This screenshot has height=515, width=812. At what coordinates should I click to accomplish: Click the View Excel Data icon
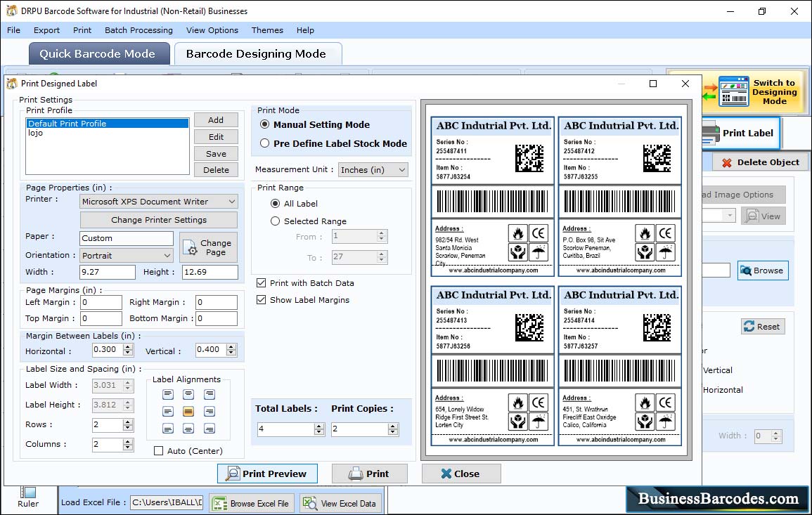(309, 503)
